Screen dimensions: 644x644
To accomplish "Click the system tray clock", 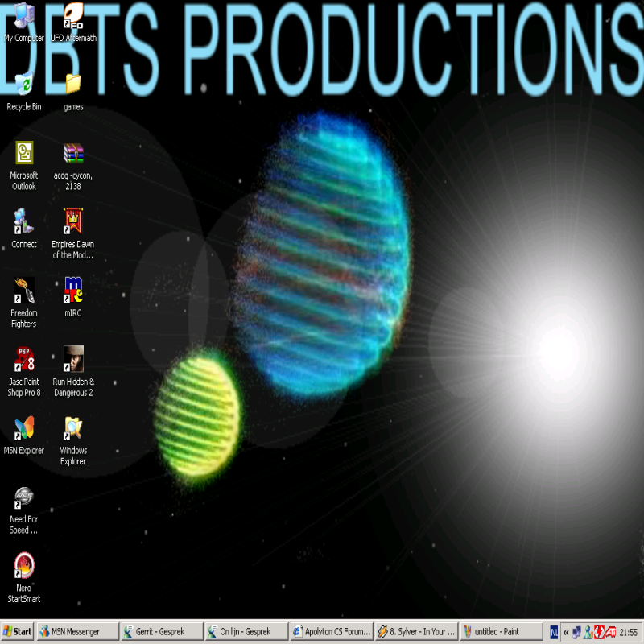I will tap(629, 632).
